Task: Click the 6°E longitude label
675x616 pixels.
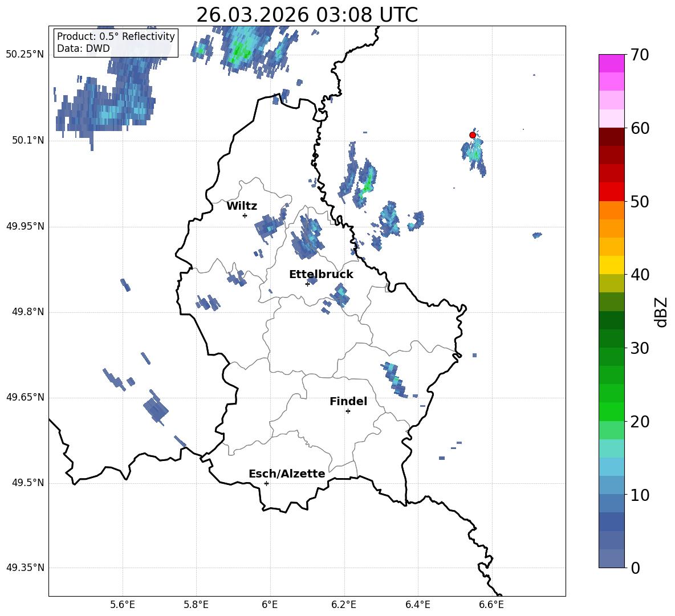Action: [270, 605]
